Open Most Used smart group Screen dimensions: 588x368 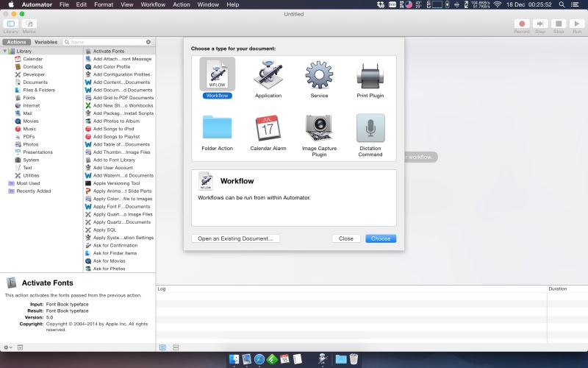tap(28, 183)
